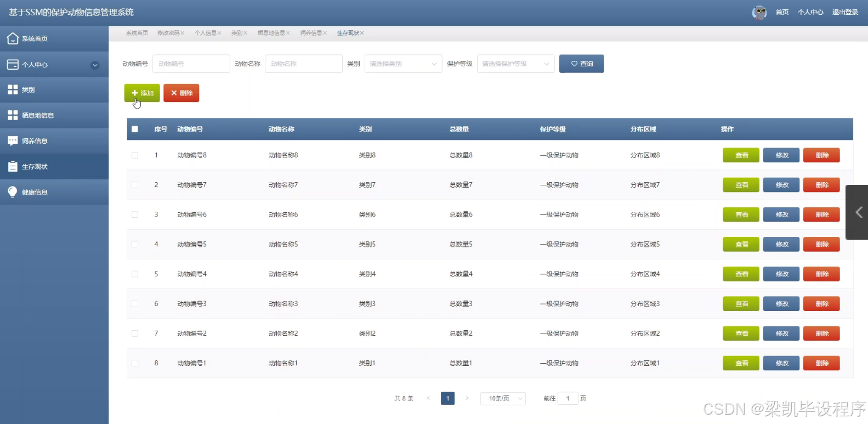Click 修改 for 动物编号1
Screen dimensions: 868x424
tap(781, 363)
